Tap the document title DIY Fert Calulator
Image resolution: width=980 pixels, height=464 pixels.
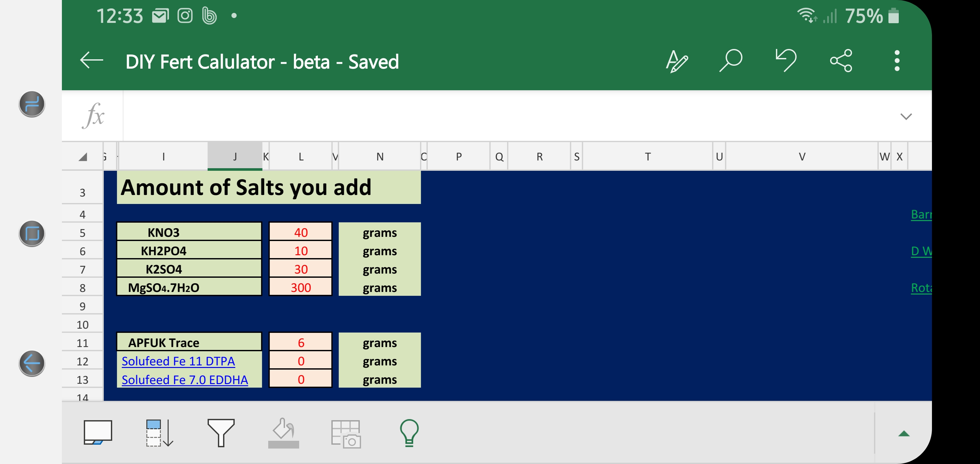coord(262,62)
